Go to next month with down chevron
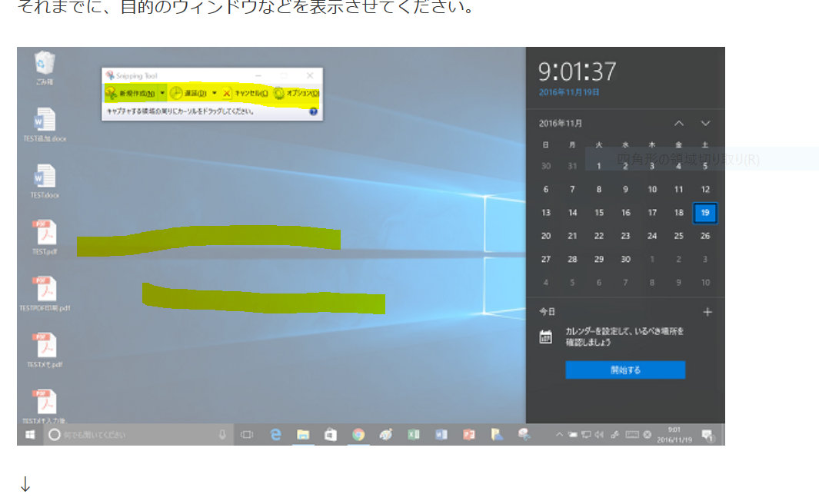The width and height of the screenshot is (819, 504). tap(705, 123)
